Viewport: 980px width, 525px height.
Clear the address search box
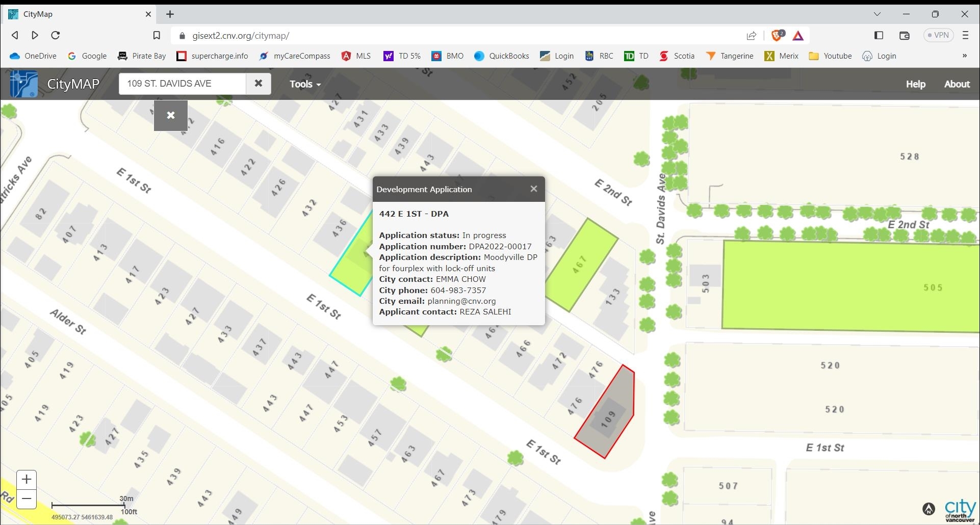pyautogui.click(x=259, y=84)
